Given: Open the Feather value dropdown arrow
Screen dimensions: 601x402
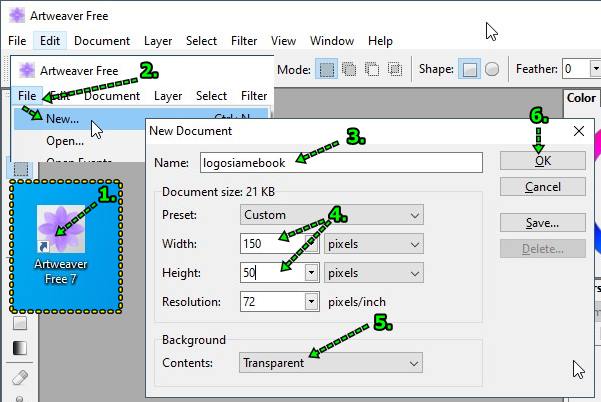Looking at the screenshot, I should tap(595, 69).
